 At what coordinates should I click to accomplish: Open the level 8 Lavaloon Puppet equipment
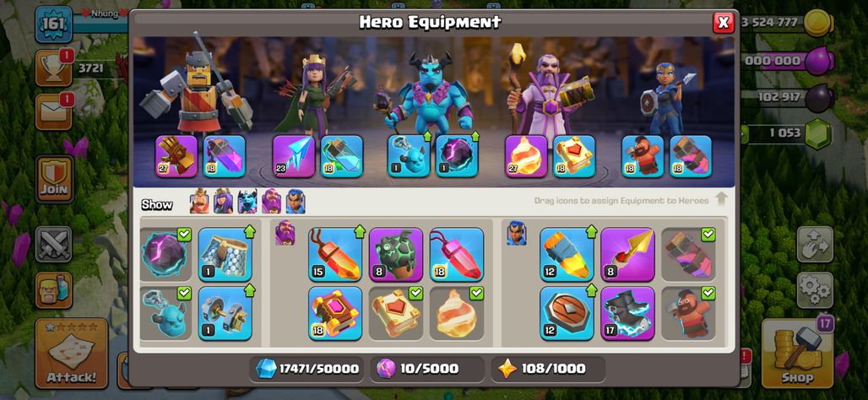pos(396,255)
